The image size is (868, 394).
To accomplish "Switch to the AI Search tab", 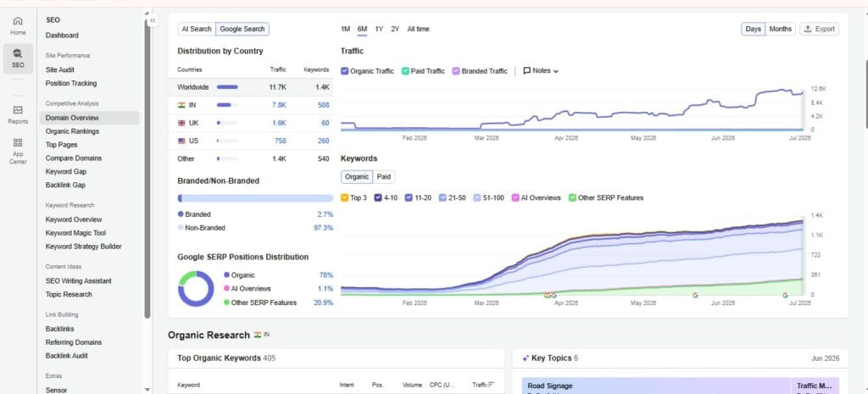I will pyautogui.click(x=197, y=29).
